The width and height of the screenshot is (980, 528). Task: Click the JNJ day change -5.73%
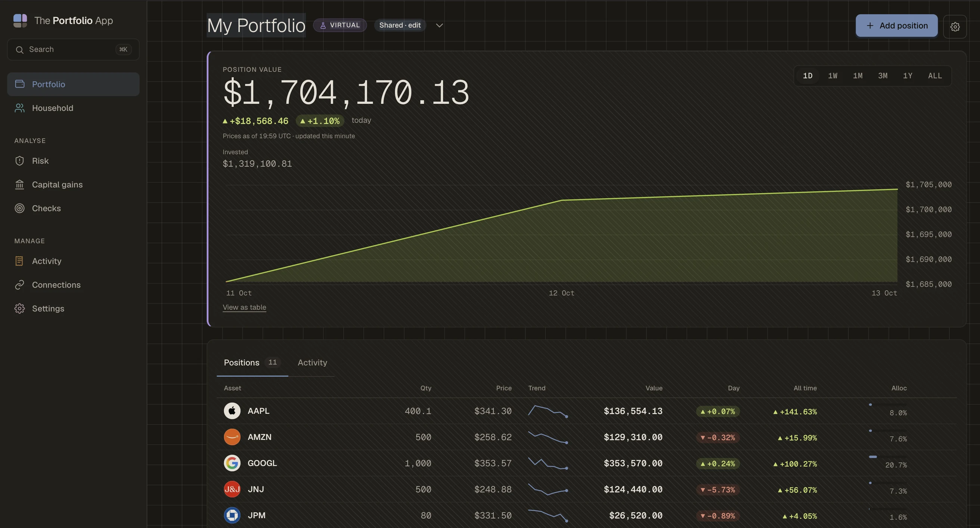tap(718, 490)
